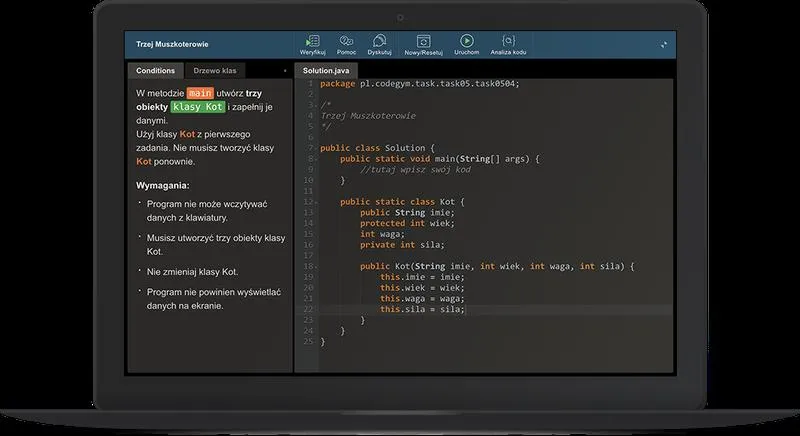Screen dimensions: 800x436
Task: Open the Dyskutuj discussion icon
Action: pos(379,41)
